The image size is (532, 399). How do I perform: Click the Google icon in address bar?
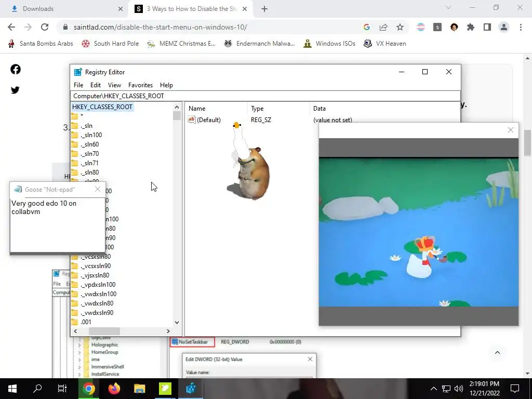[366, 27]
